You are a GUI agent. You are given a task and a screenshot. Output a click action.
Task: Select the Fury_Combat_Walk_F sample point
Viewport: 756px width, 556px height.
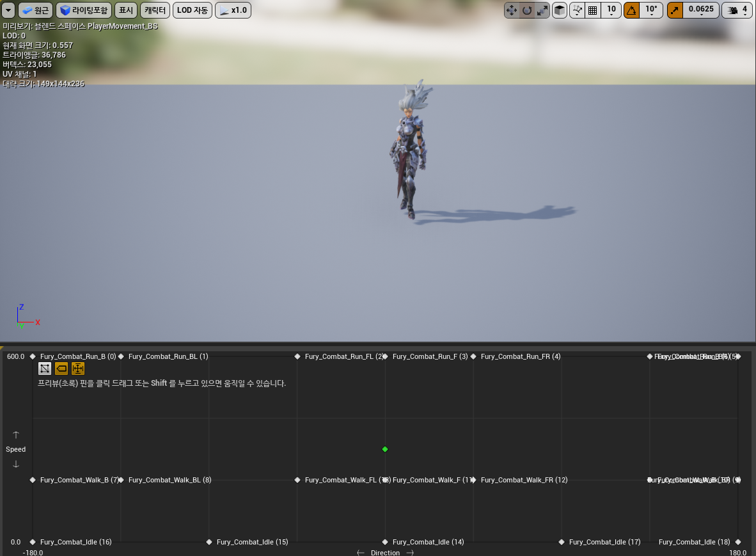click(x=385, y=480)
